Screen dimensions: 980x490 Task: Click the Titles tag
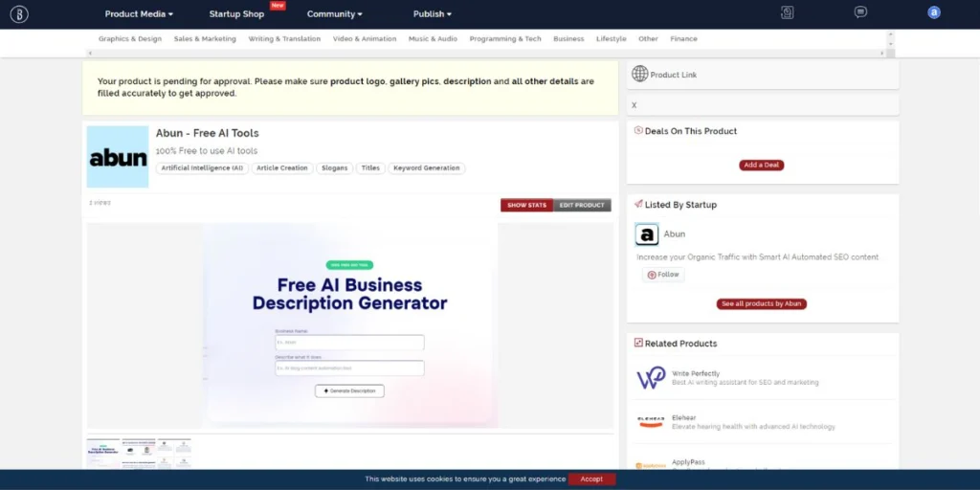pos(370,168)
